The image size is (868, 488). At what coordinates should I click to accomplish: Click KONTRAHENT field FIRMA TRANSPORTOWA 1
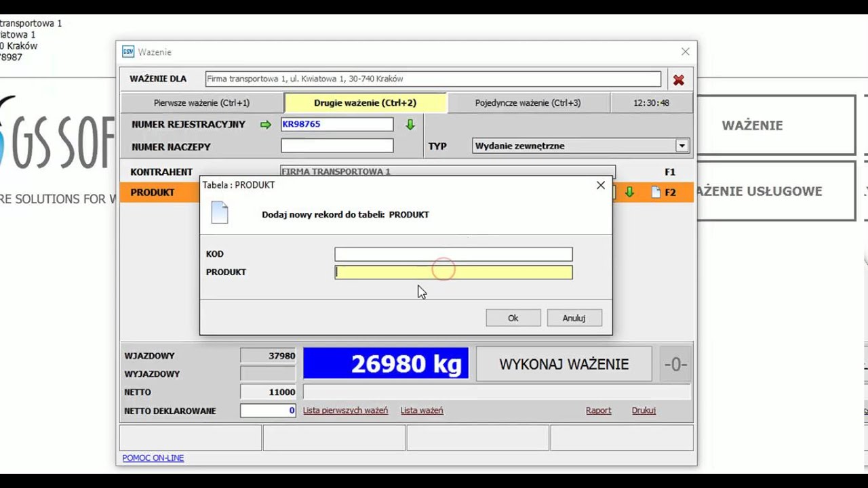coord(448,171)
